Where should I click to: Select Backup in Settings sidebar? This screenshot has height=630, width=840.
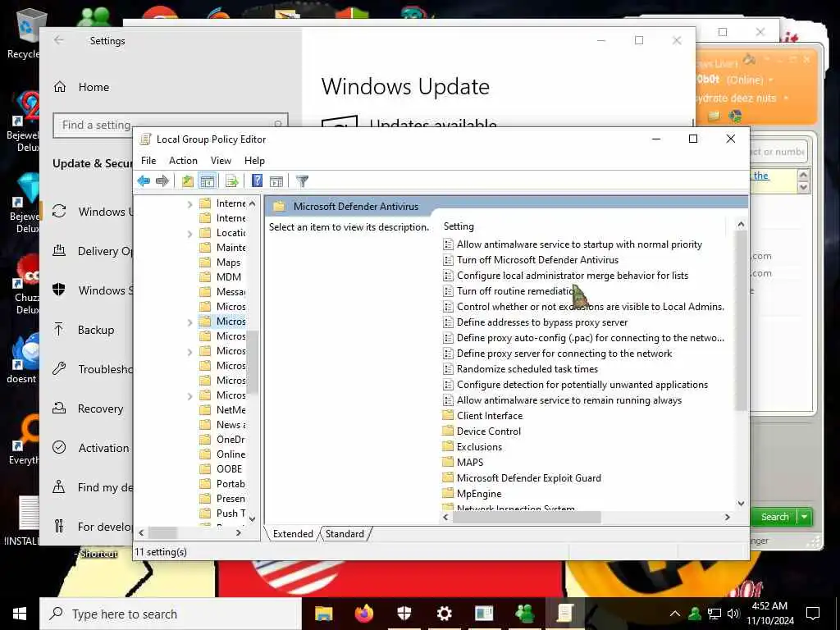96,330
